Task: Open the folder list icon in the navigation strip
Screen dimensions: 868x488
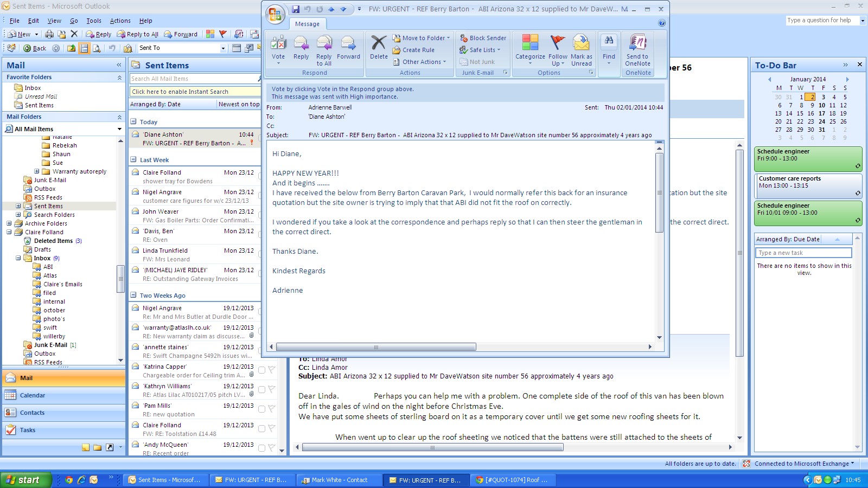Action: (x=98, y=447)
